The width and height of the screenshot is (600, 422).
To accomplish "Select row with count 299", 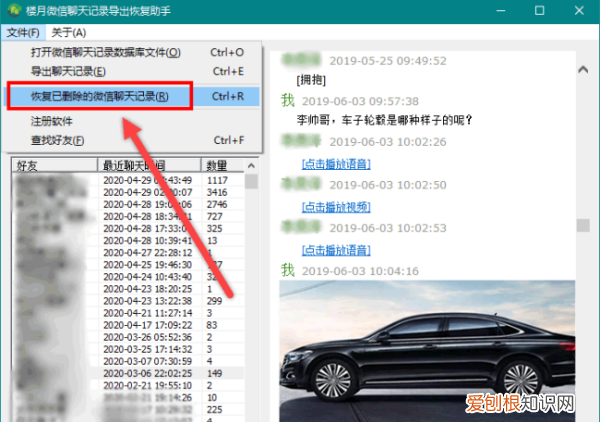I will 128,301.
